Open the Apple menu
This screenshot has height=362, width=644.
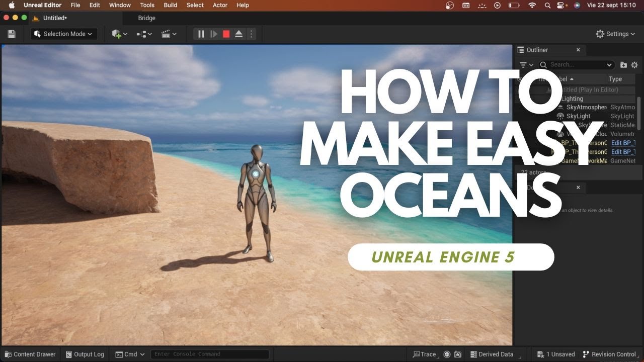coord(11,5)
